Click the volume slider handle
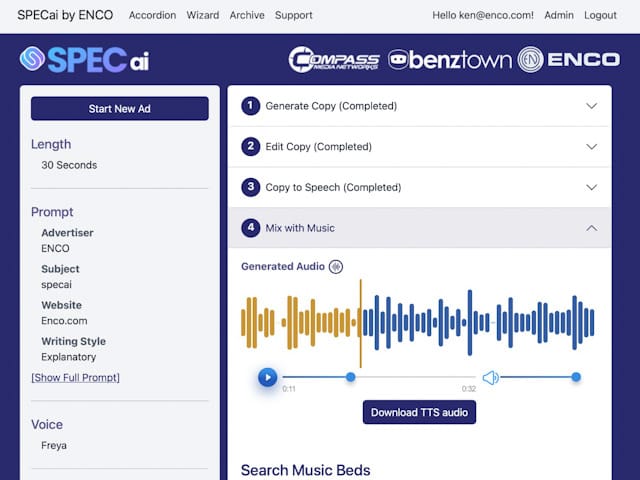This screenshot has height=480, width=640. pyautogui.click(x=576, y=377)
